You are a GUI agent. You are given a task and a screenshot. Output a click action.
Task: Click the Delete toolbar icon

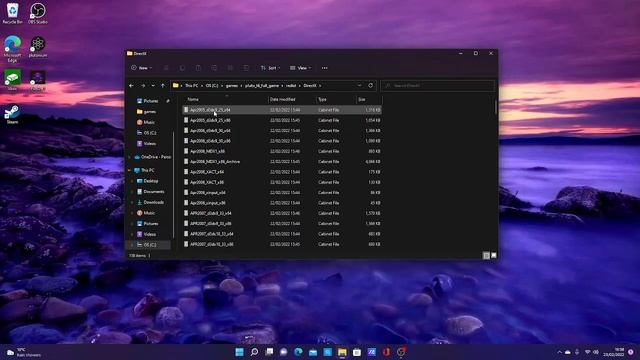tap(246, 68)
